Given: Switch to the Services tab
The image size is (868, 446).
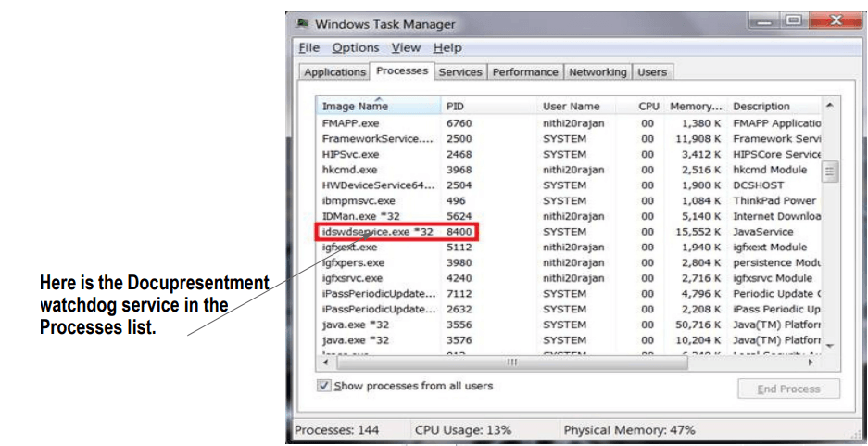Looking at the screenshot, I should pos(460,72).
